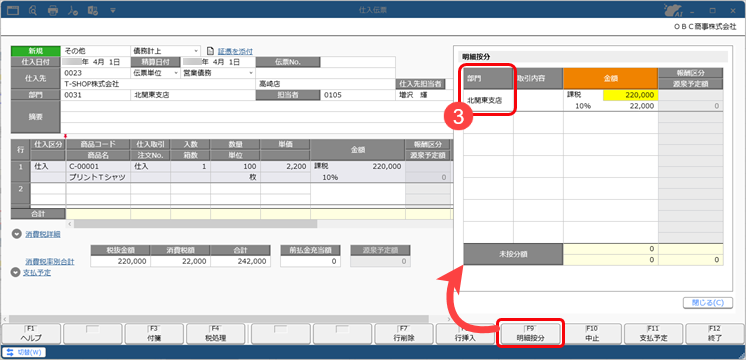This screenshot has height=360, width=746.
Task: Click the F11 支払予定 function key
Action: tap(653, 333)
